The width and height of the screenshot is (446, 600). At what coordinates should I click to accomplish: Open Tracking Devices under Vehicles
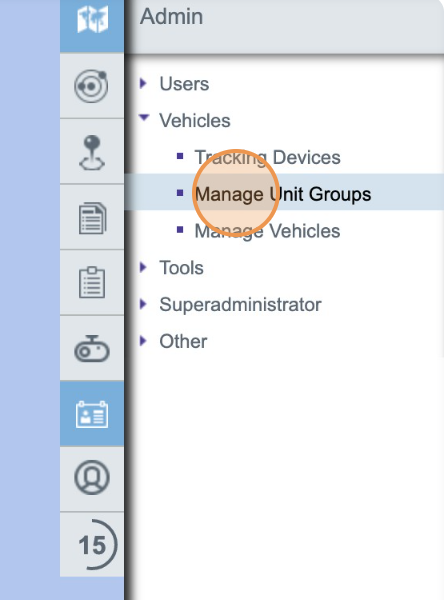tap(267, 157)
